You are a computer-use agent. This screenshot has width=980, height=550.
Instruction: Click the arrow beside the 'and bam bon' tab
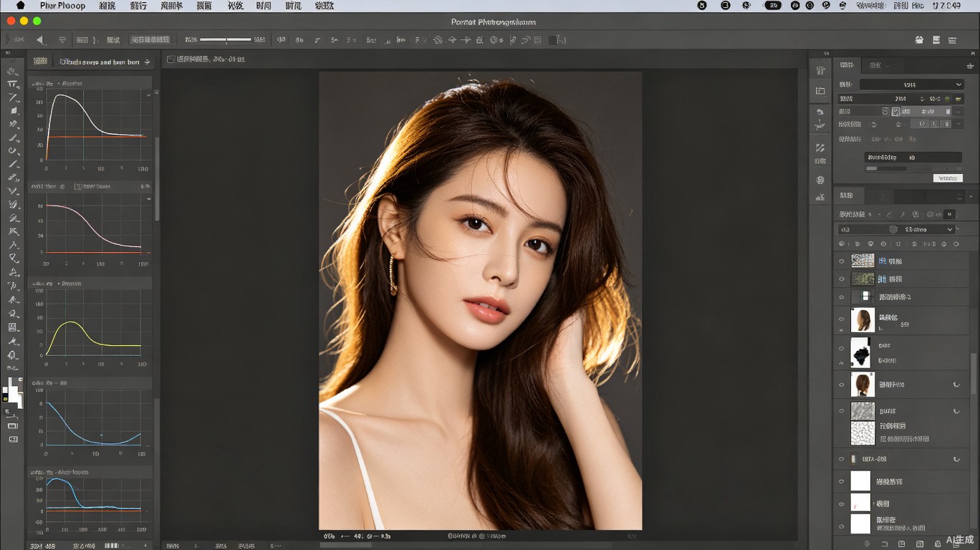[147, 62]
